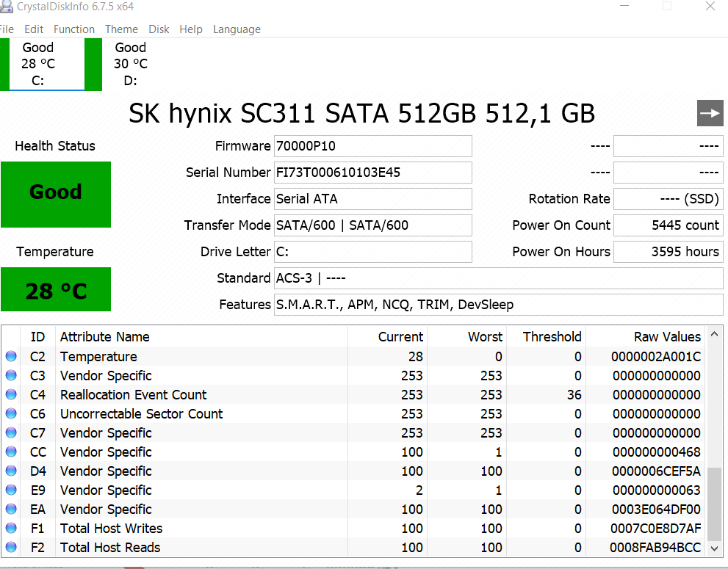Open the Theme menu

coord(122,29)
